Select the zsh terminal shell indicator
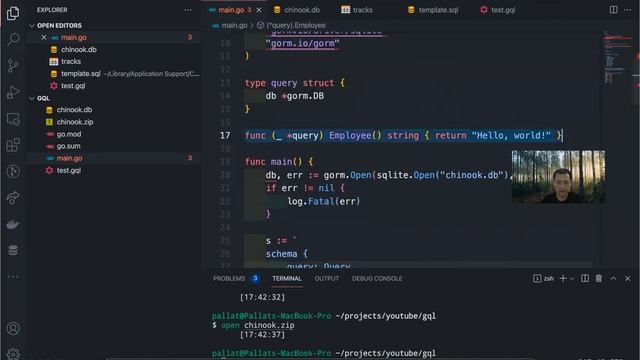 [543, 278]
